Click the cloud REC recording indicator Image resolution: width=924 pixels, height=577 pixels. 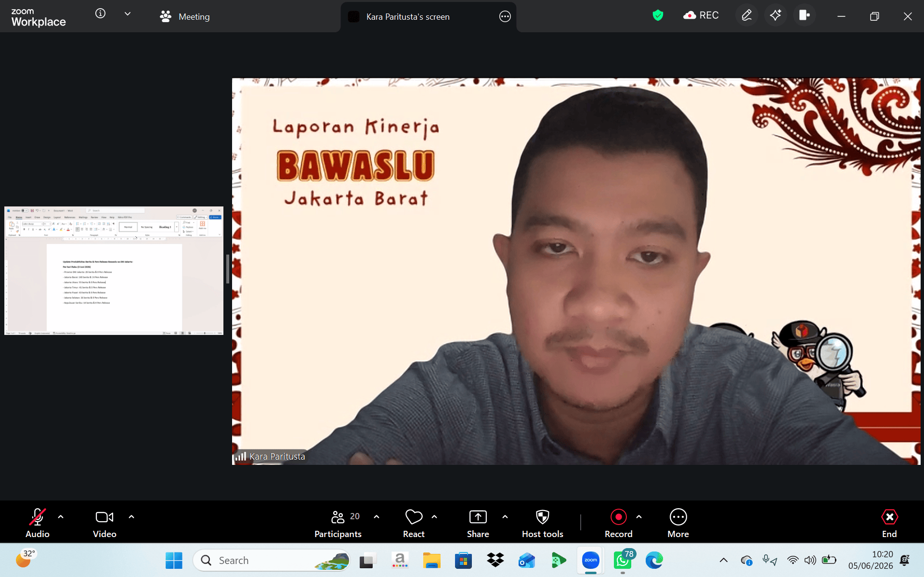701,15
